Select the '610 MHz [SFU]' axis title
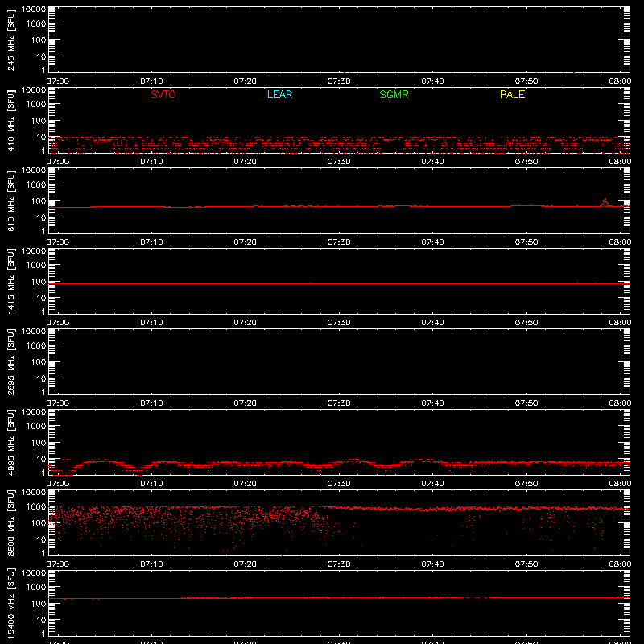The height and width of the screenshot is (644, 644). click(x=10, y=200)
